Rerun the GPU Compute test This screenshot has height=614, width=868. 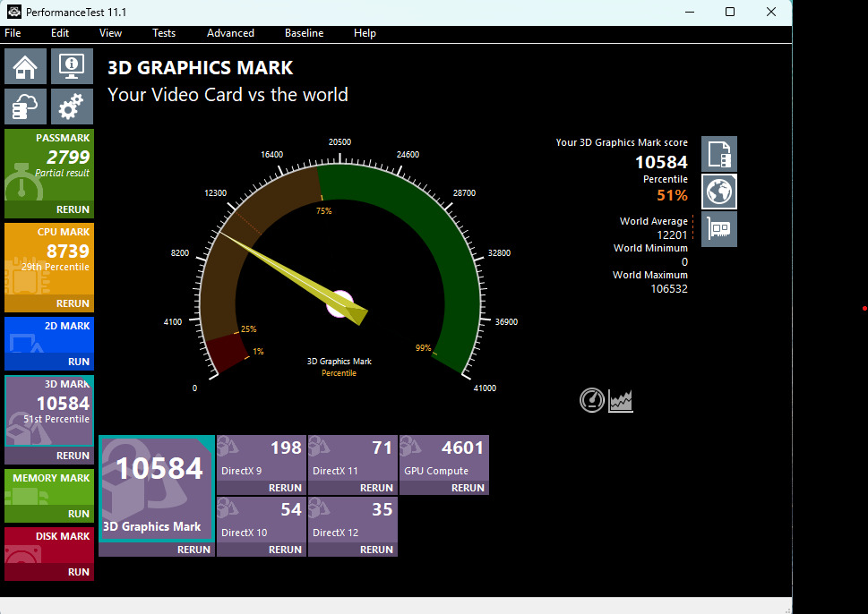[x=468, y=488]
